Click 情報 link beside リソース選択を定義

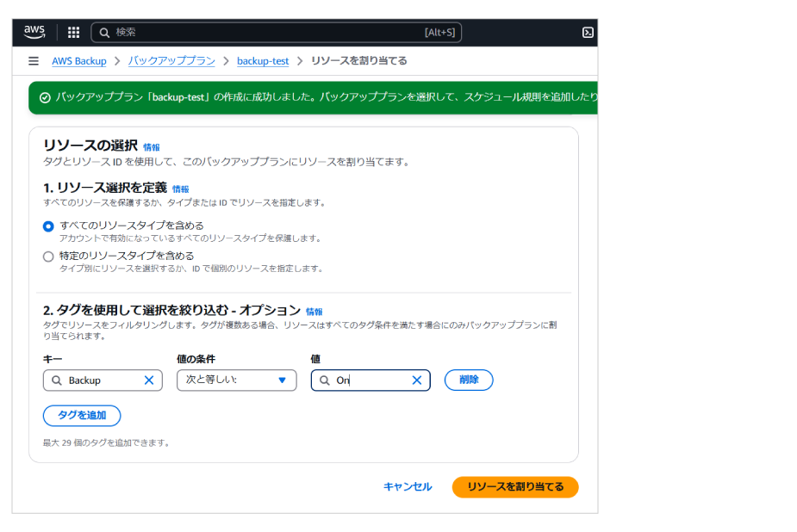point(180,189)
